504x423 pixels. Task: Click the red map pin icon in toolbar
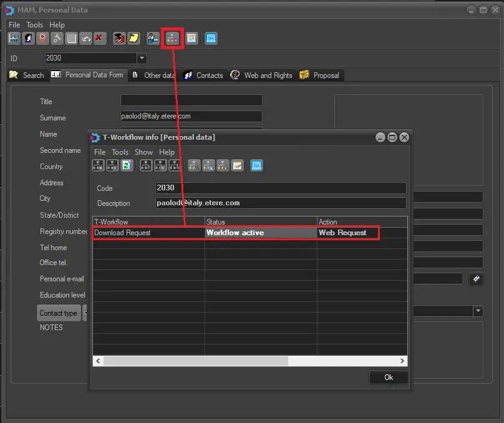click(x=42, y=39)
